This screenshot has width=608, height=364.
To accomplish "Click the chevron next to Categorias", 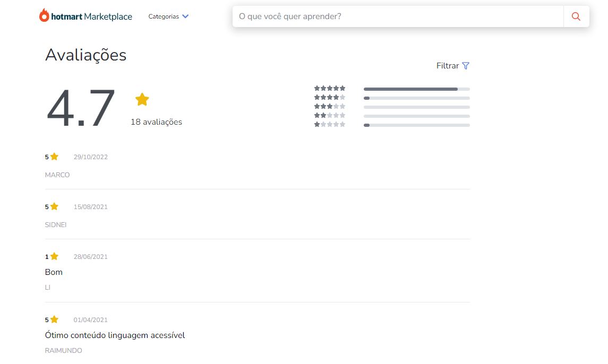I will 185,16.
